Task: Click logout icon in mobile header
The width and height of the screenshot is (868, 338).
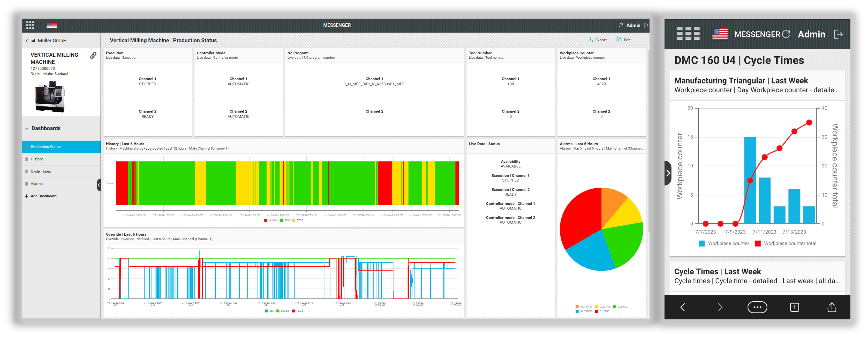Action: pyautogui.click(x=838, y=34)
